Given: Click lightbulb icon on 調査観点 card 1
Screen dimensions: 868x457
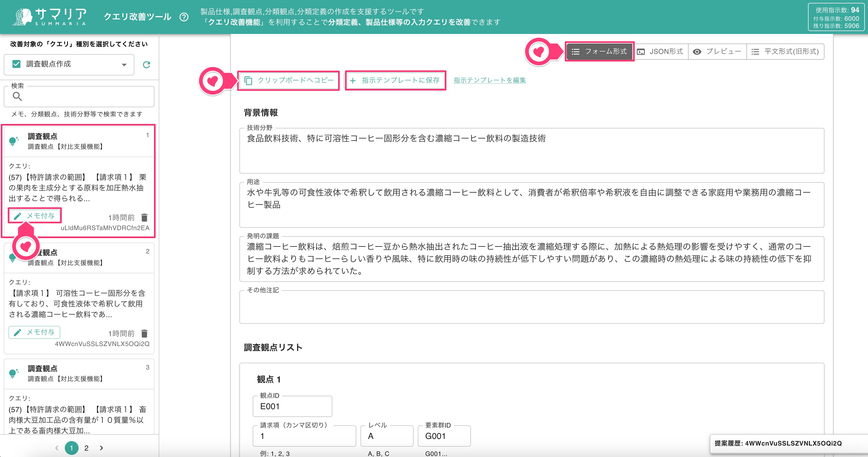Looking at the screenshot, I should 14,141.
